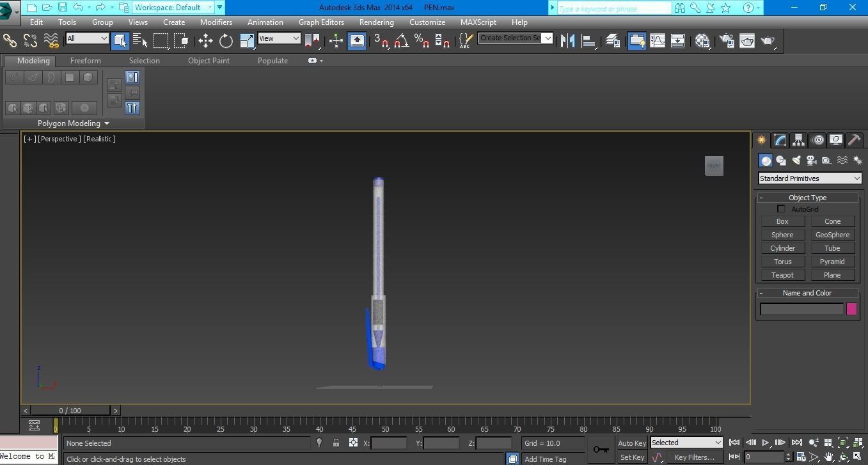Create a Torus primitive
Viewport: 868px width, 465px height.
[x=782, y=262]
